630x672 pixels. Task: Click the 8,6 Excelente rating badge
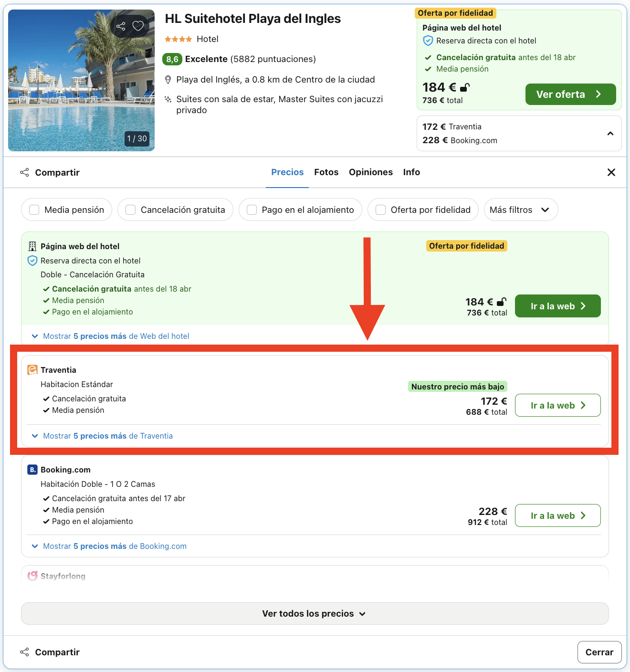(173, 59)
